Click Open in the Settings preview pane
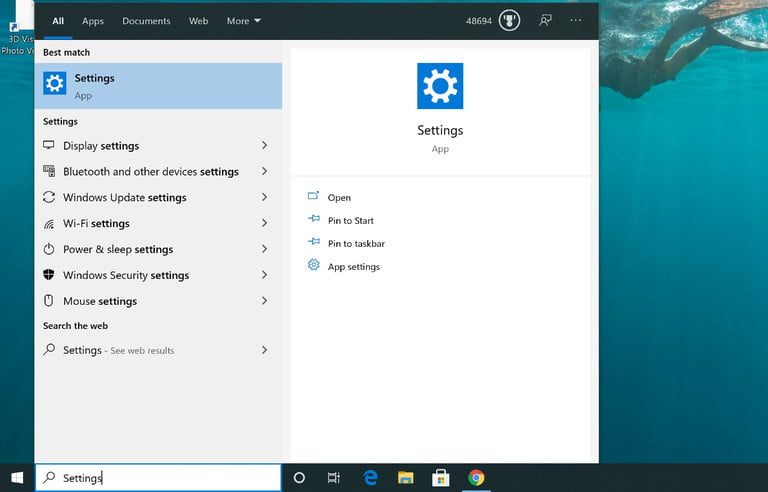This screenshot has height=492, width=768. point(339,197)
